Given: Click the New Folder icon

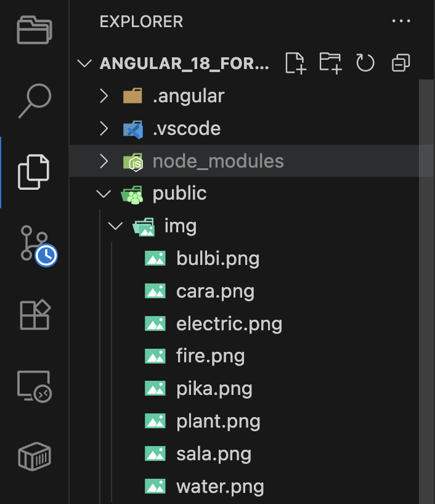Looking at the screenshot, I should click(x=331, y=63).
